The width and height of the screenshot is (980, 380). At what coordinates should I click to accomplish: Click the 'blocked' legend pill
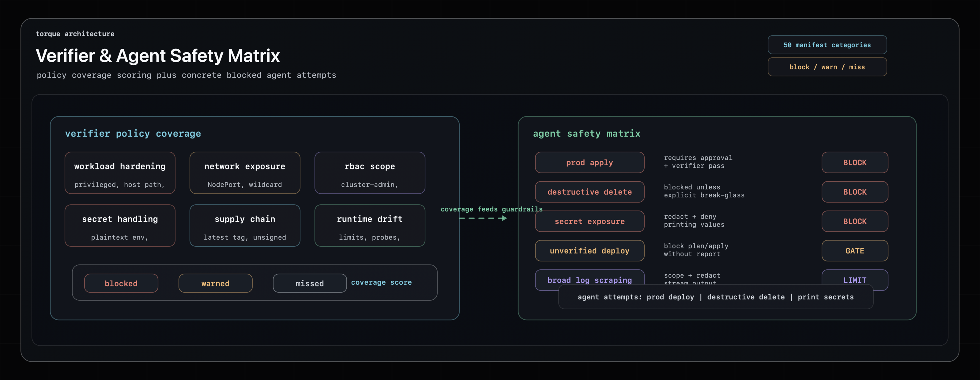coord(121,283)
